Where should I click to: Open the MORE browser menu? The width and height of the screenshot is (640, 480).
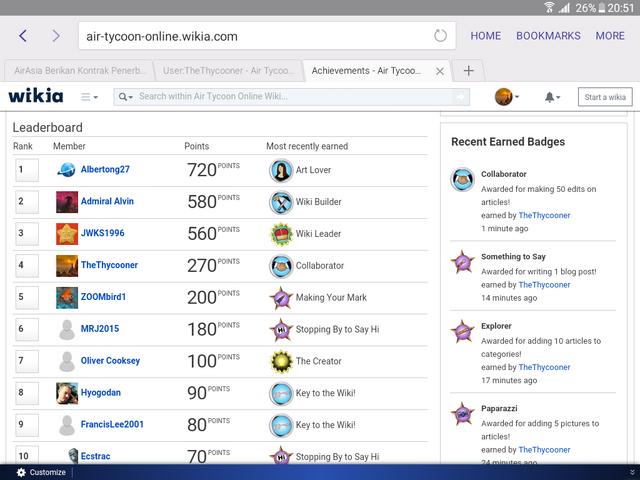[610, 36]
